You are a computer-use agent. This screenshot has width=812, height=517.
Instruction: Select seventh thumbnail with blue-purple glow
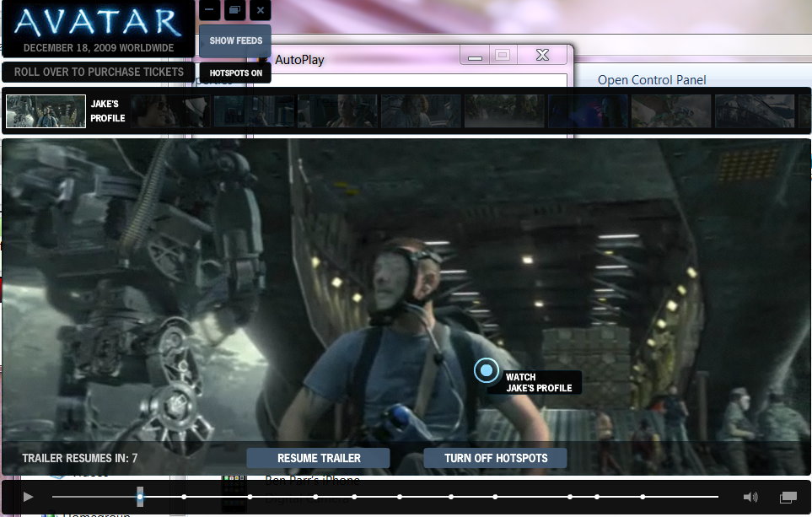point(587,110)
